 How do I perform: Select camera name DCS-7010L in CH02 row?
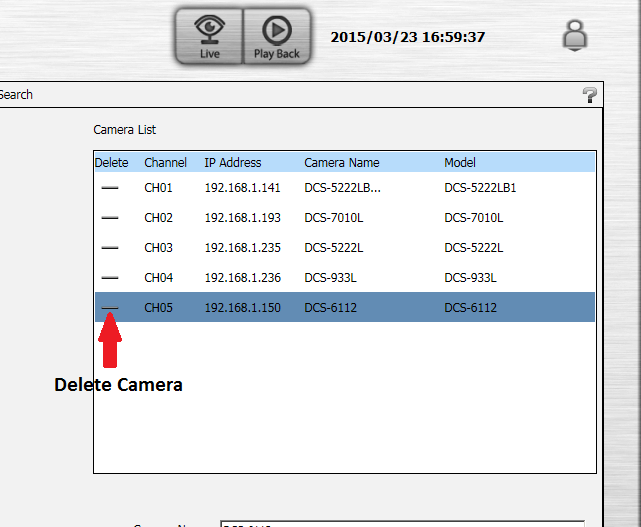(x=334, y=218)
